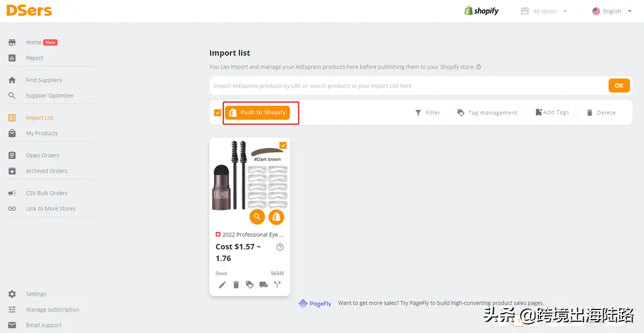Click the orange OK button
The width and height of the screenshot is (644, 333).
pos(619,85)
